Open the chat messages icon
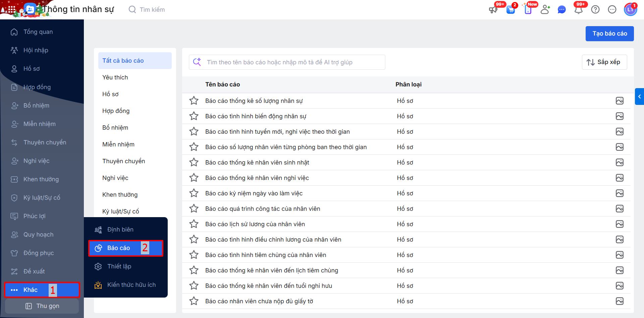Viewport: 644px width, 318px height. tap(561, 10)
